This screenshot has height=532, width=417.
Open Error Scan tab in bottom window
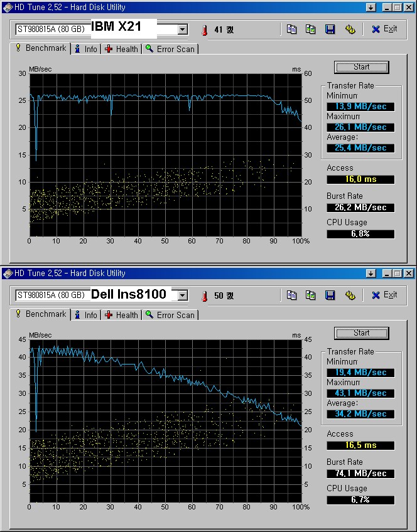point(170,315)
